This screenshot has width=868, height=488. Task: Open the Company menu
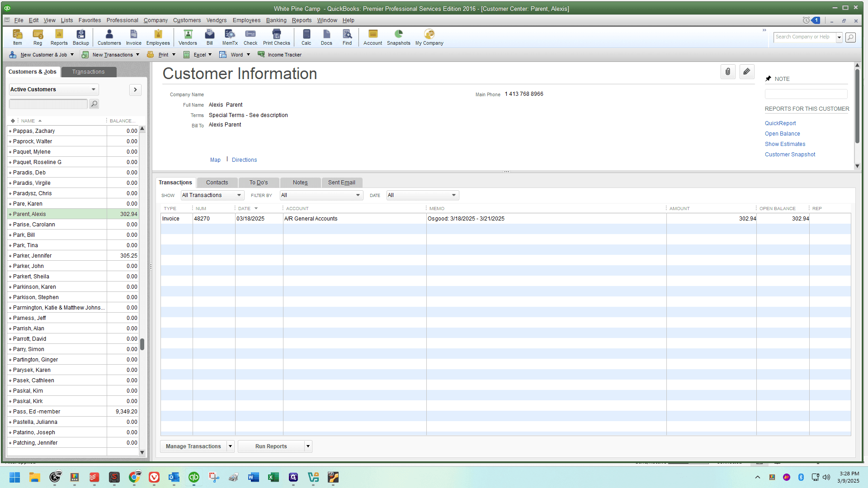point(156,20)
